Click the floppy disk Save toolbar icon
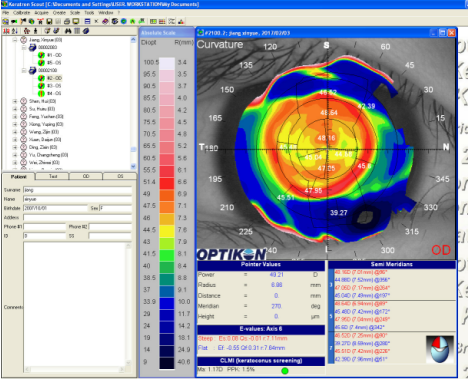 point(49,21)
